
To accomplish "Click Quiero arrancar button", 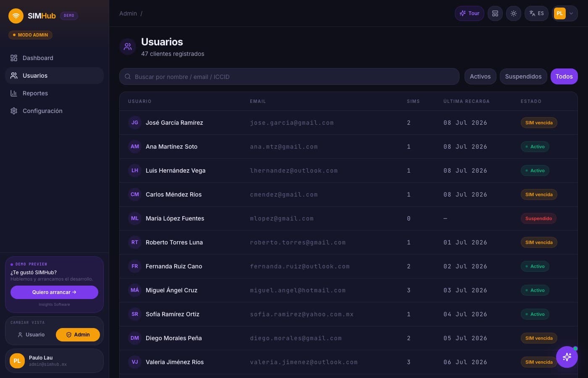I will pos(54,292).
